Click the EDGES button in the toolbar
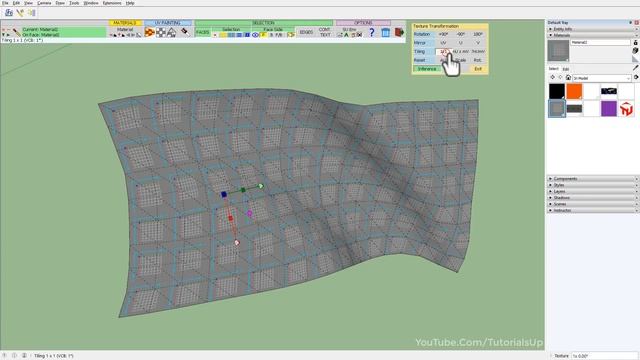The image size is (640, 360). [306, 32]
